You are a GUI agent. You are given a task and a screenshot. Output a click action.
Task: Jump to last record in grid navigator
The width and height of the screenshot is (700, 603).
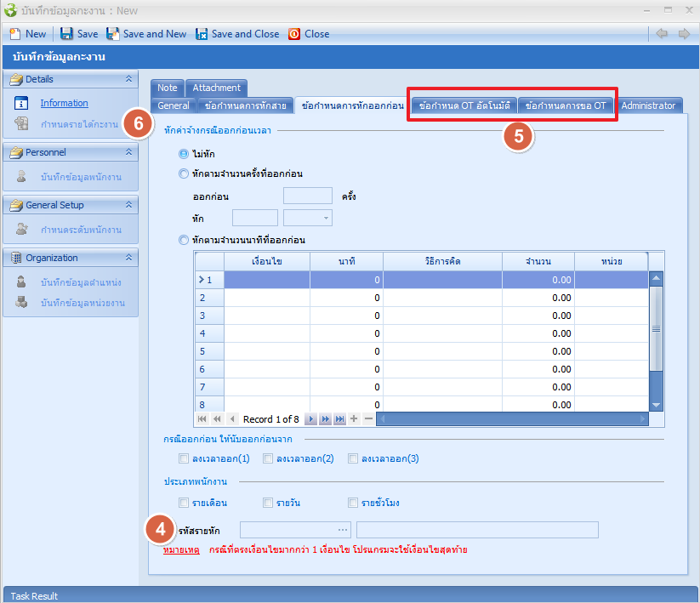[339, 419]
